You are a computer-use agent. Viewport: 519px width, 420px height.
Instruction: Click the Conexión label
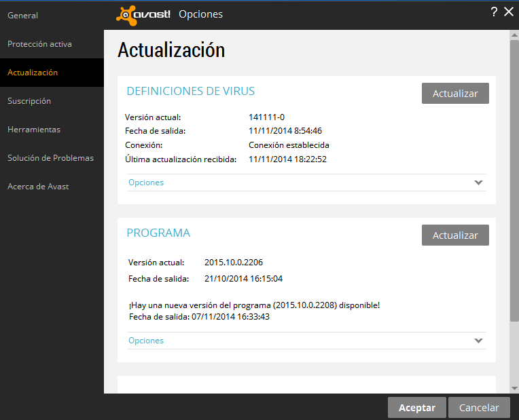[x=143, y=145]
